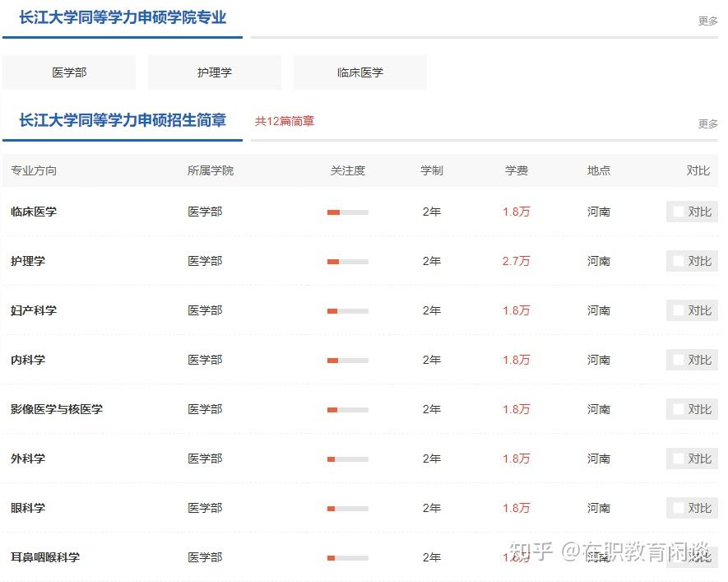The height and width of the screenshot is (582, 728).
Task: Click the 关注度 column header
Action: click(348, 171)
